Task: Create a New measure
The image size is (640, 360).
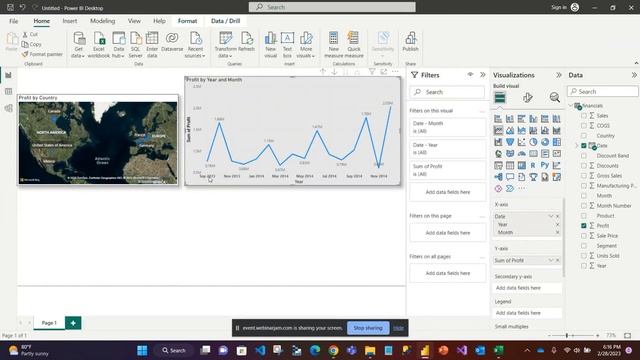Action: 333,45
